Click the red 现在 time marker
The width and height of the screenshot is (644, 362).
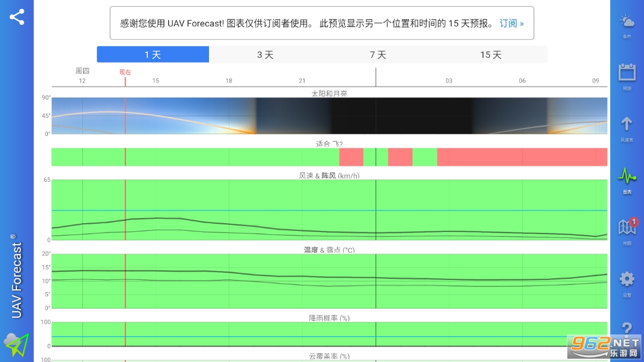pyautogui.click(x=125, y=72)
